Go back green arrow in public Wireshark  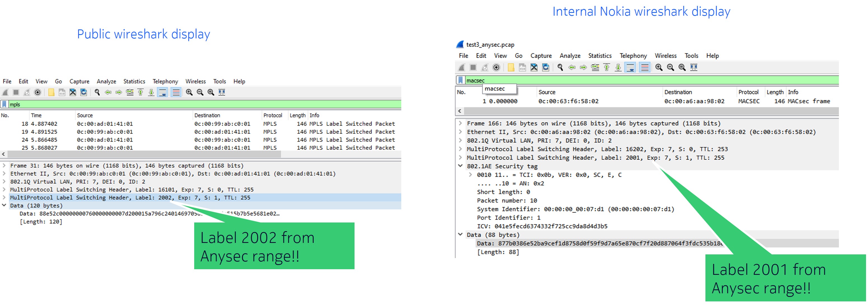[x=108, y=92]
